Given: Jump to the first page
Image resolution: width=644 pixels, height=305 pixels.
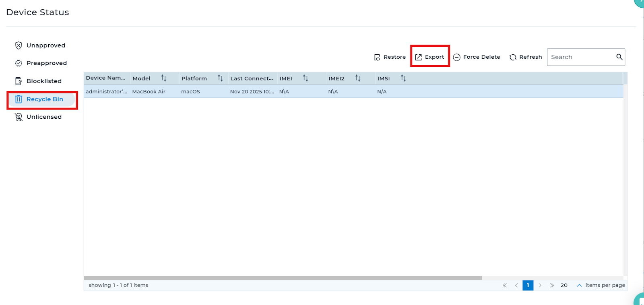Looking at the screenshot, I should (504, 285).
